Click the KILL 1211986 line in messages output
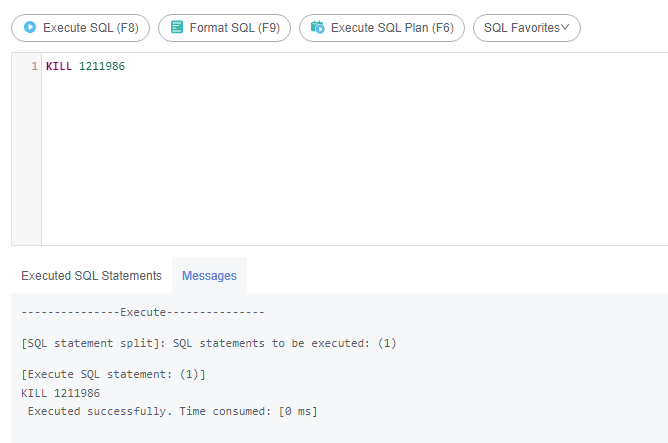 click(60, 393)
